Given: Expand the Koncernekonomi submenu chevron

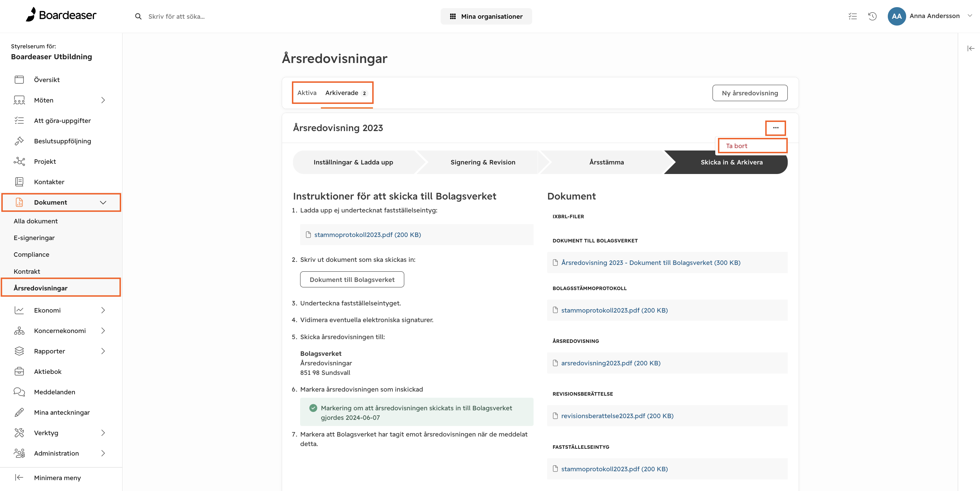Looking at the screenshot, I should click(103, 331).
